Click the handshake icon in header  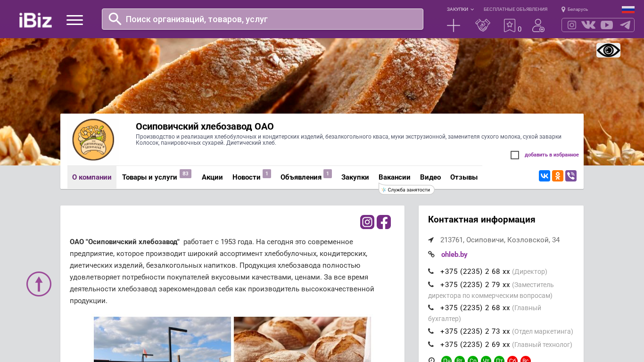[x=483, y=25]
